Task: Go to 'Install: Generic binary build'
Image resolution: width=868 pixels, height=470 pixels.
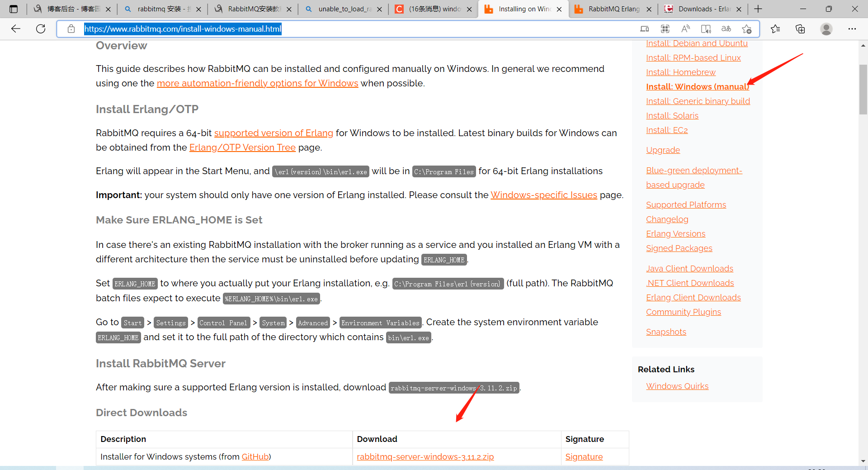Action: [698, 101]
